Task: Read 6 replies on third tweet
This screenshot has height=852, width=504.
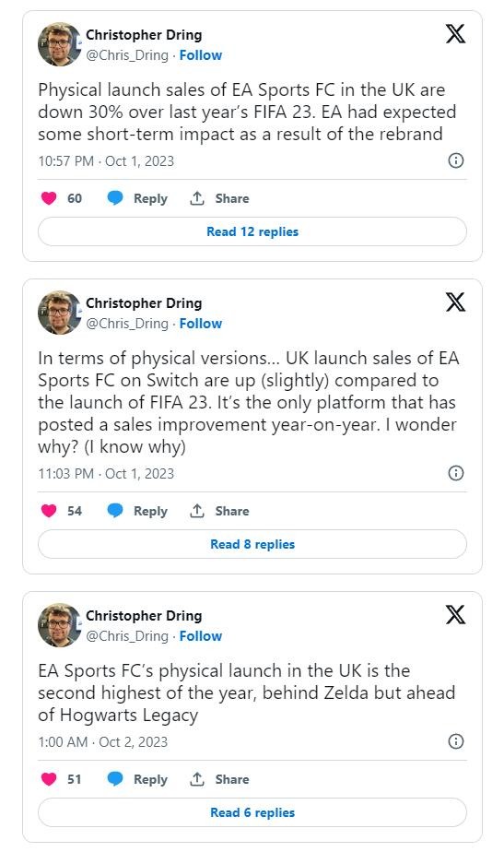Action: (252, 812)
